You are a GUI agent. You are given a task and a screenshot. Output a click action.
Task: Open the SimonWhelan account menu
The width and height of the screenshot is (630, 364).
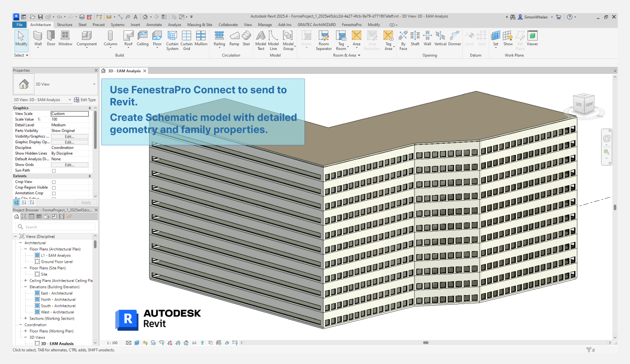(535, 17)
